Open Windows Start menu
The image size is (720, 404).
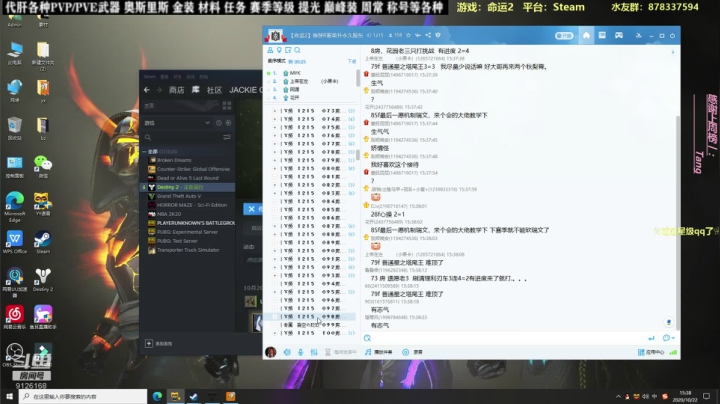[9, 396]
